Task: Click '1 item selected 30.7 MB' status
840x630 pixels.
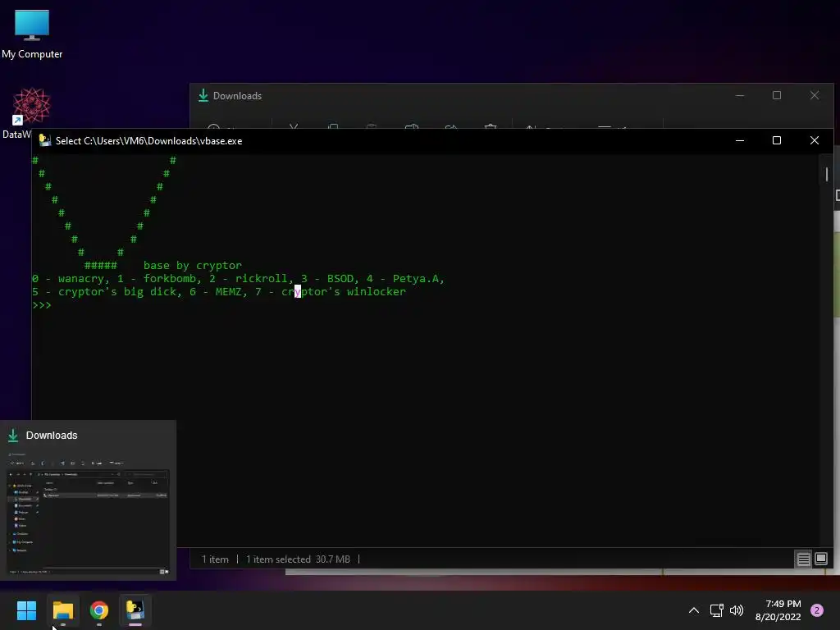Action: pos(298,559)
